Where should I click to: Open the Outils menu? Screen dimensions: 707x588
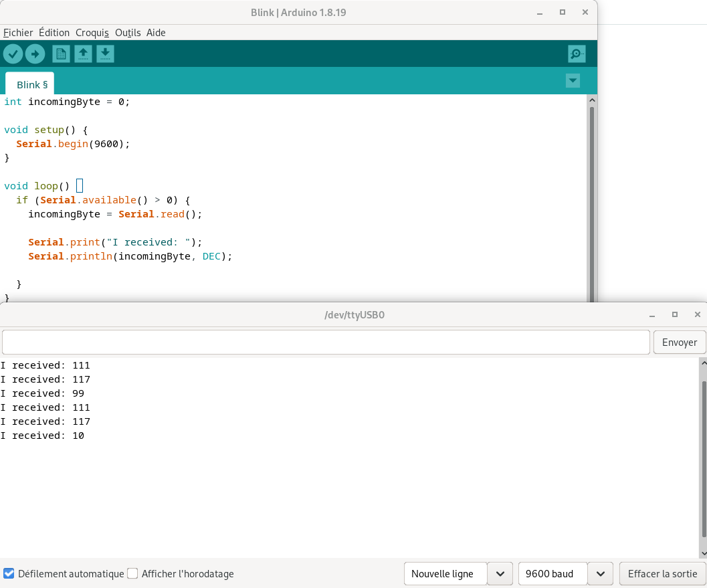(x=128, y=32)
